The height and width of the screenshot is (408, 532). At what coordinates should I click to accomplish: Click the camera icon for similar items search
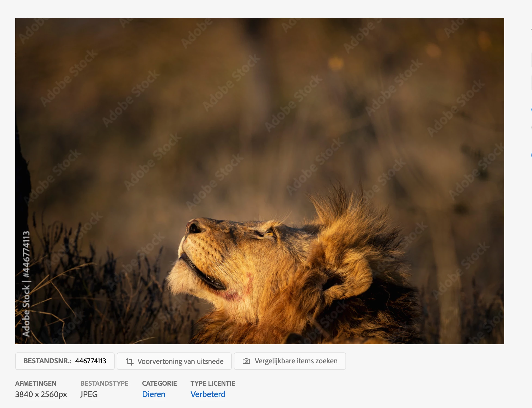(x=246, y=361)
